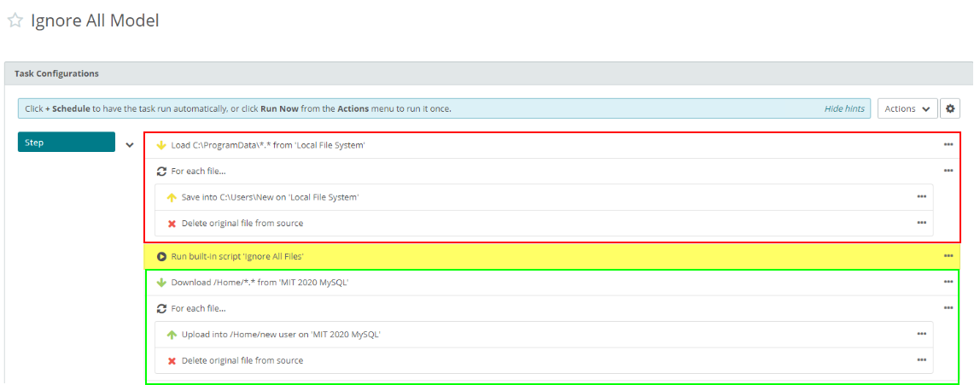Click the red X on second Delete original file
The height and width of the screenshot is (385, 980).
[x=172, y=361]
